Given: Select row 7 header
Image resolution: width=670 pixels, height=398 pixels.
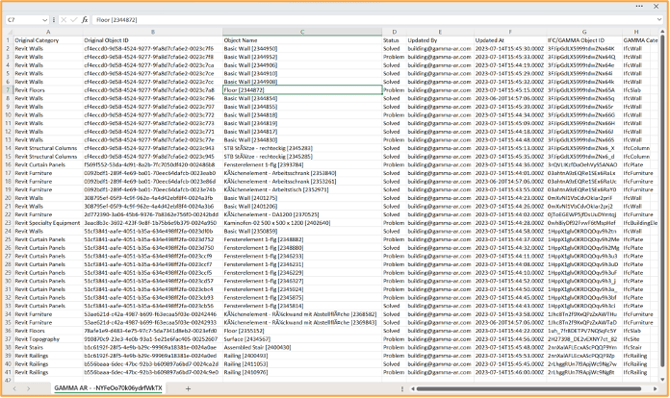Looking at the screenshot, I should [x=8, y=90].
